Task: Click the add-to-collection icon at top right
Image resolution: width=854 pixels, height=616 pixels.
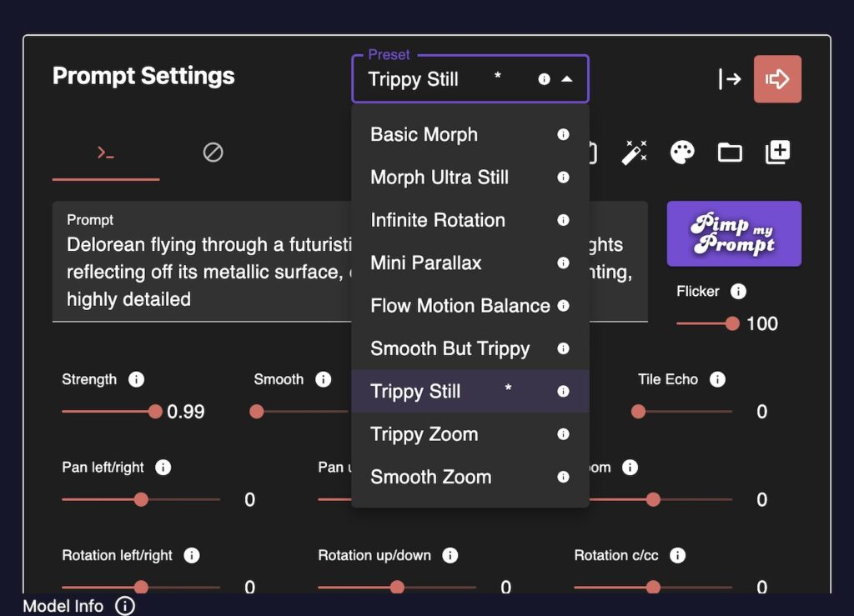Action: tap(776, 152)
